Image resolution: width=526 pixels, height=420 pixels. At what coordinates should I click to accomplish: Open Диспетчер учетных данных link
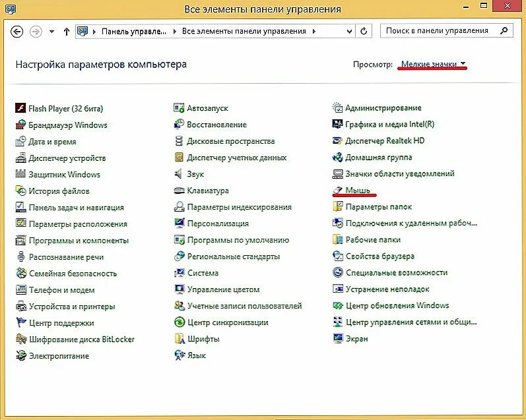tap(236, 157)
